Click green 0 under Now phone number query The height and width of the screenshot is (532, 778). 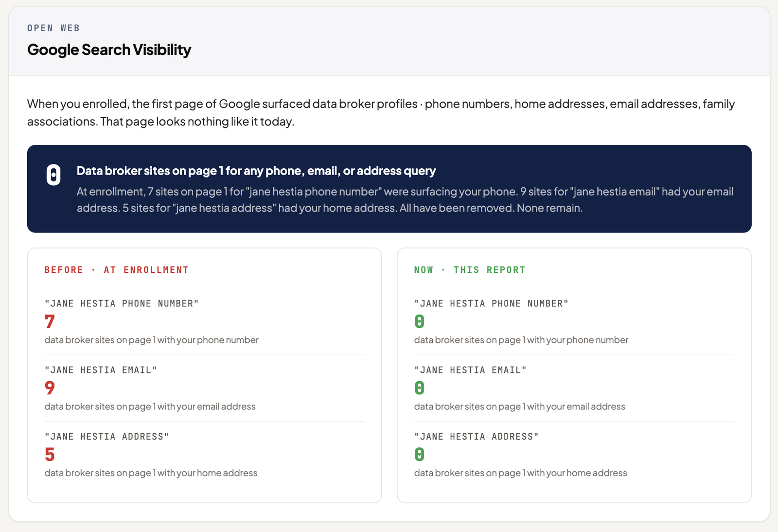[419, 321]
